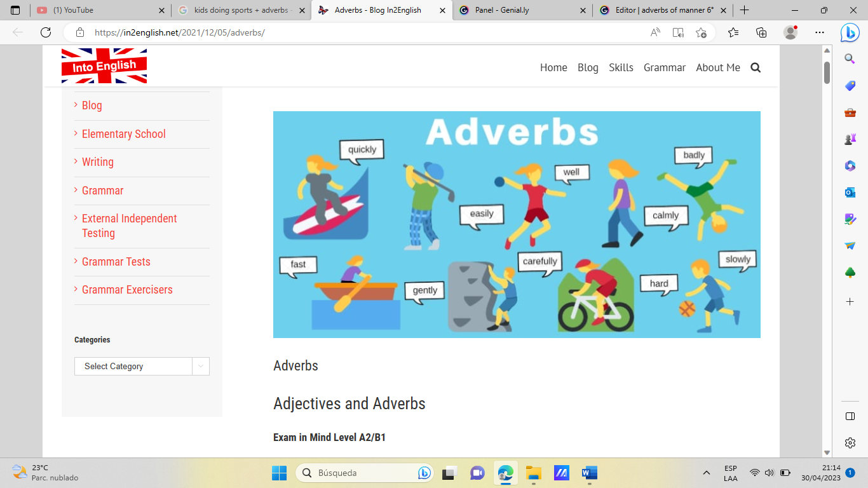Image resolution: width=868 pixels, height=488 pixels.
Task: Open the Elementary School sidebar link
Action: pyautogui.click(x=124, y=134)
